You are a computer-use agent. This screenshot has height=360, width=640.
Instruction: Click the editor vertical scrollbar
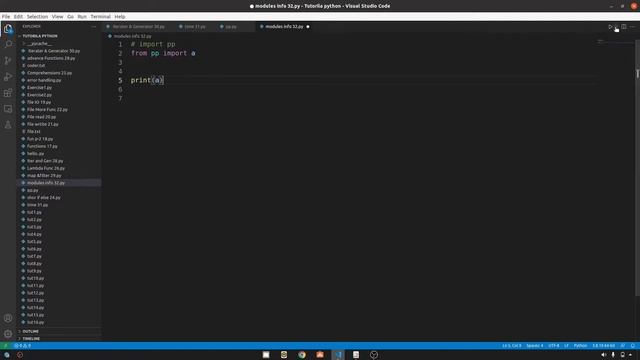click(x=637, y=167)
